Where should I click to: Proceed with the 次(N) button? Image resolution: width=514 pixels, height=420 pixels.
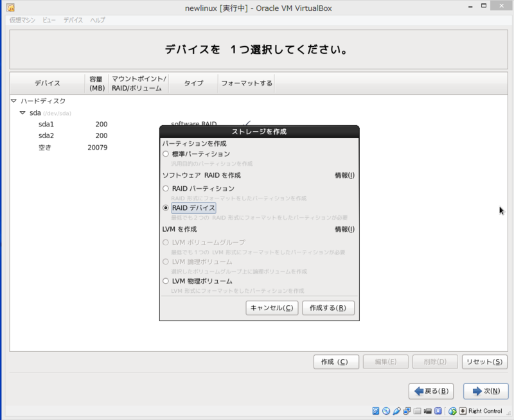pyautogui.click(x=486, y=391)
